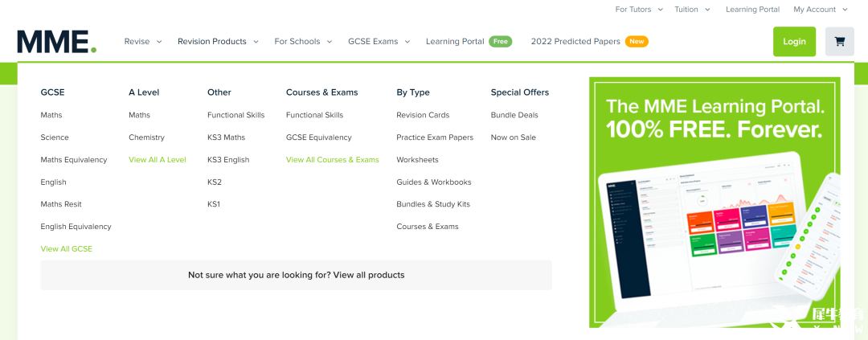
Task: Open Functional Skills under Other
Action: [x=235, y=115]
